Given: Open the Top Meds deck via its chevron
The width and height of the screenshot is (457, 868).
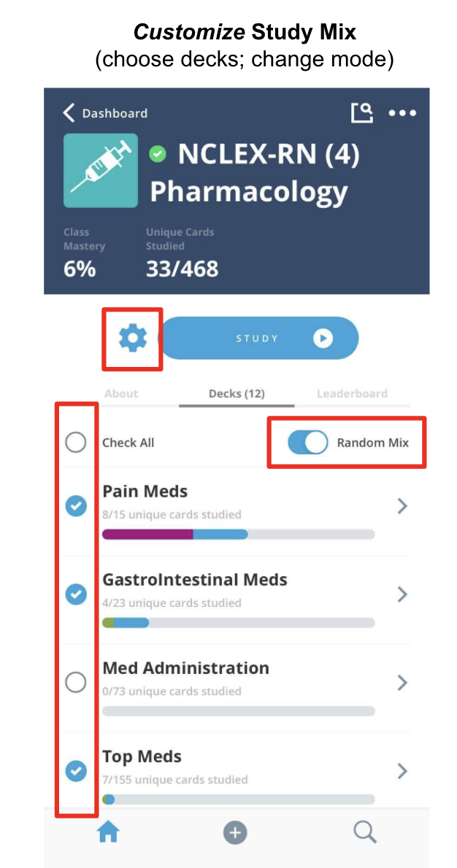Looking at the screenshot, I should click(402, 771).
